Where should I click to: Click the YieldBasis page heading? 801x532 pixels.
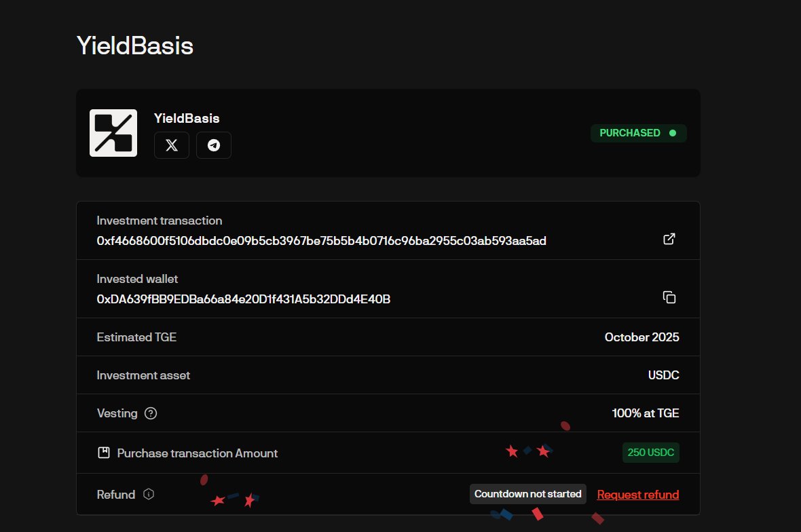pyautogui.click(x=135, y=45)
